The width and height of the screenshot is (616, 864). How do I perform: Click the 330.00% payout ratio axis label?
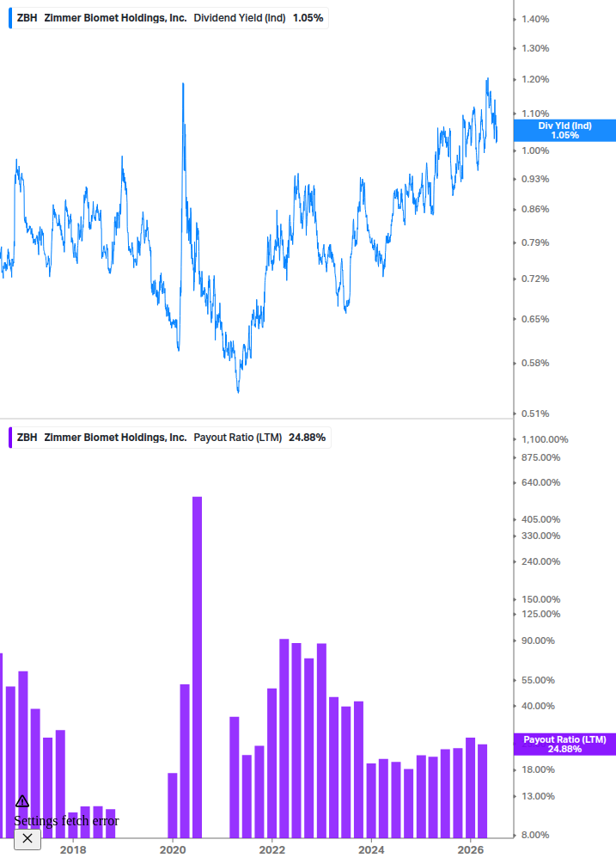[x=540, y=536]
